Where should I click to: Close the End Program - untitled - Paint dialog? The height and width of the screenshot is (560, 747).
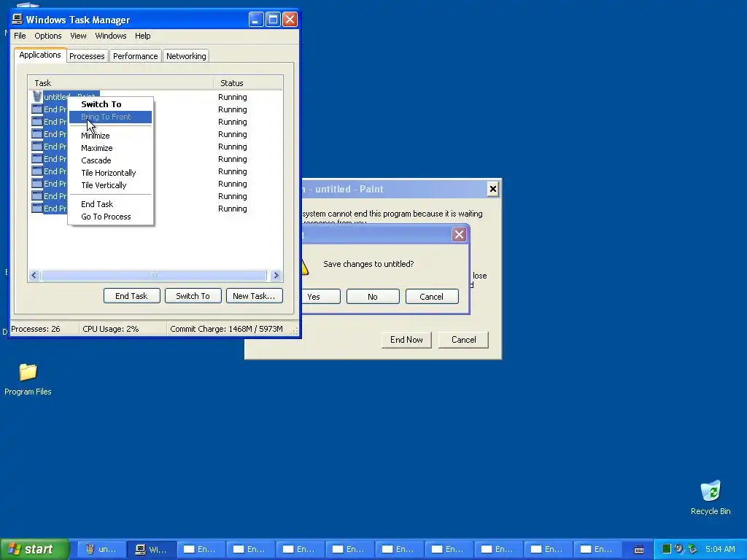click(x=492, y=189)
